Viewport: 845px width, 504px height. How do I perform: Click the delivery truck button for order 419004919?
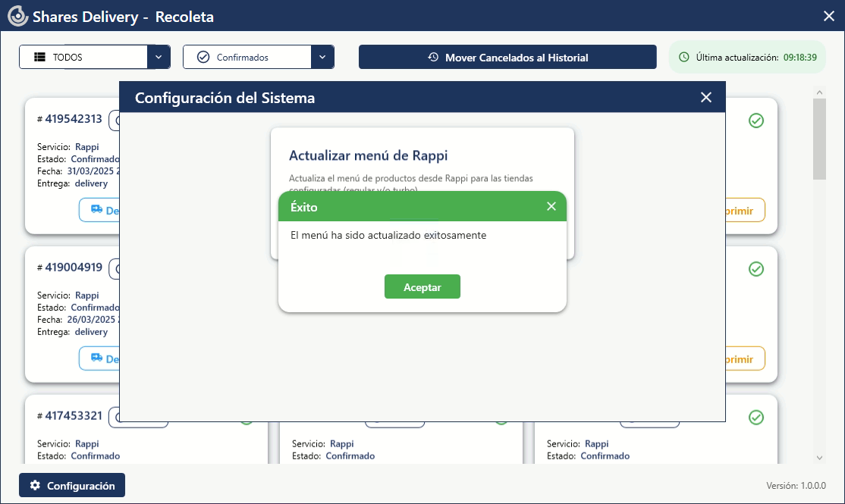[99, 358]
